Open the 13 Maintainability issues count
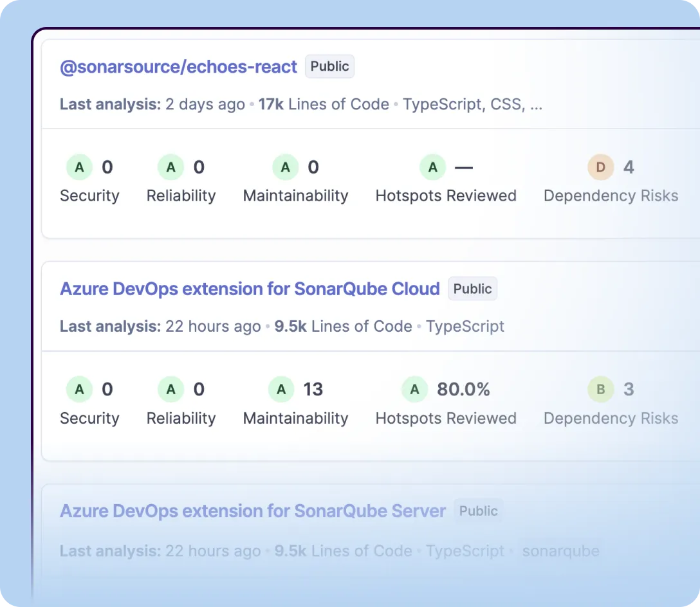 313,390
